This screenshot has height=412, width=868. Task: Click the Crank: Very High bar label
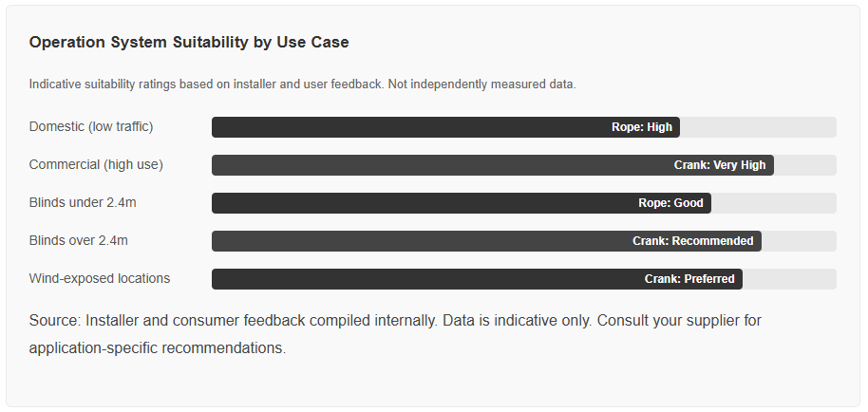720,165
